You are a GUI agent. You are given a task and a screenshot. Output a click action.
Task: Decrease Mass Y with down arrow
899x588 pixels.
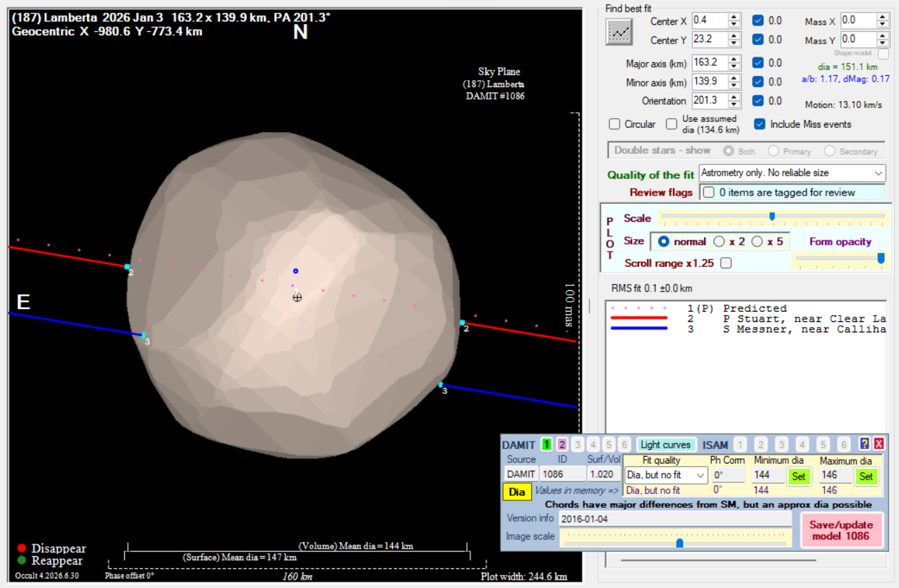point(883,43)
